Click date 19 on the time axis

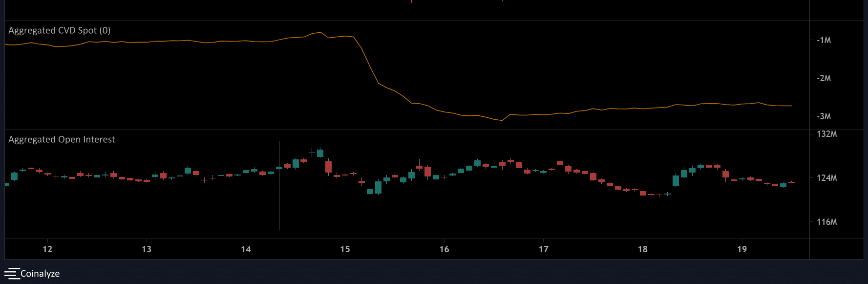(x=742, y=249)
